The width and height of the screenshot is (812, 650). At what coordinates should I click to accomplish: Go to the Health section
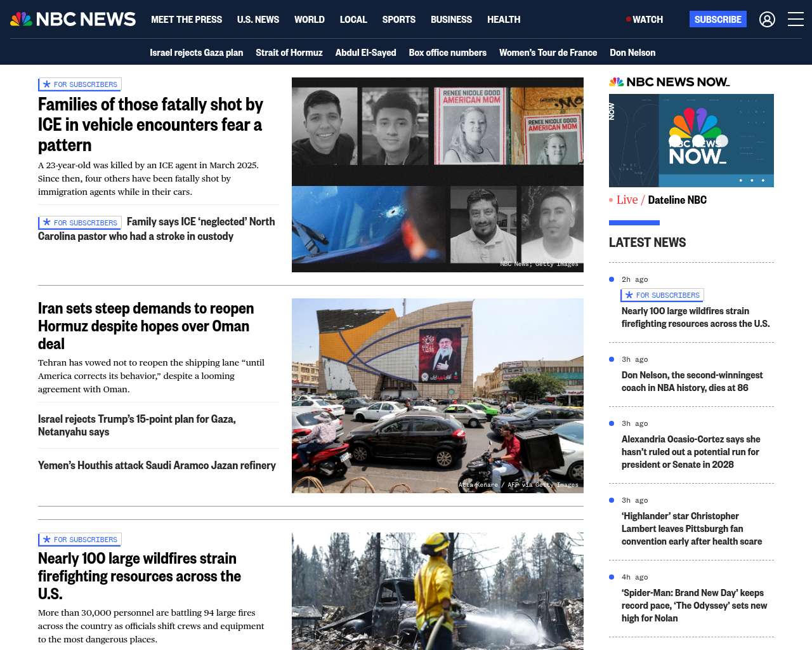tap(504, 20)
